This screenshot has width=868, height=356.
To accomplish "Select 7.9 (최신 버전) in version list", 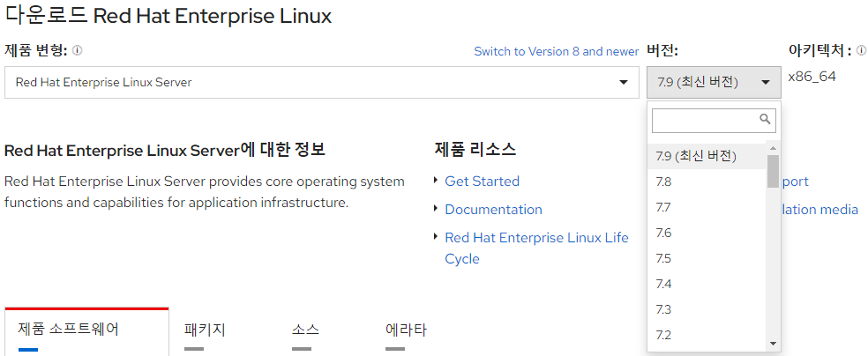I will 707,156.
